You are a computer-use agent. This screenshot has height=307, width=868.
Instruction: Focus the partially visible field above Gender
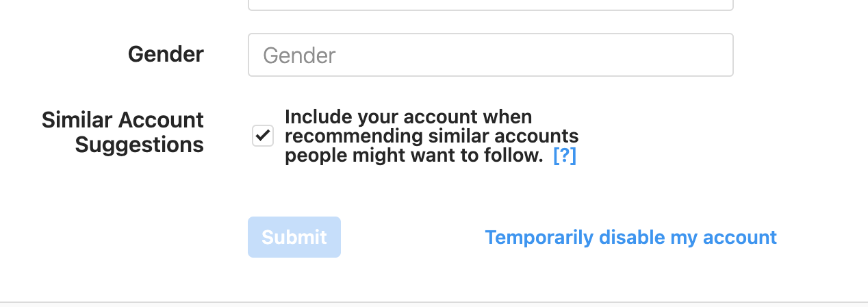[x=490, y=5]
